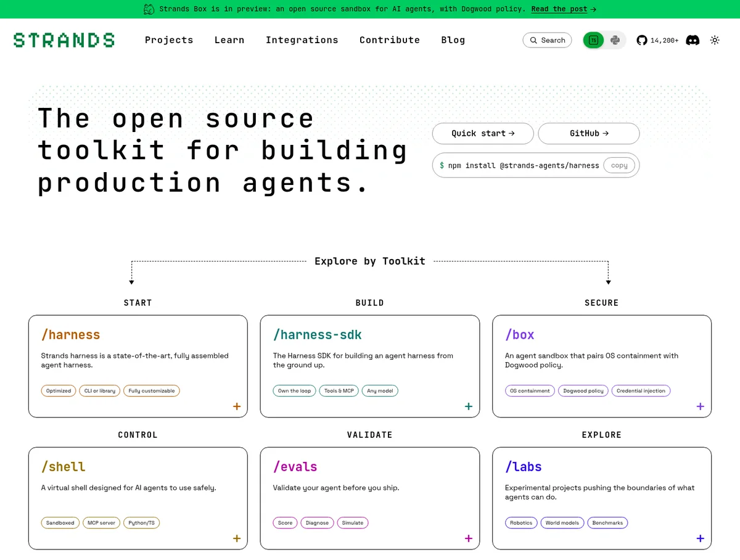Screen dimensions: 740x560
Task: Switch to Python language toggle
Action: click(615, 40)
